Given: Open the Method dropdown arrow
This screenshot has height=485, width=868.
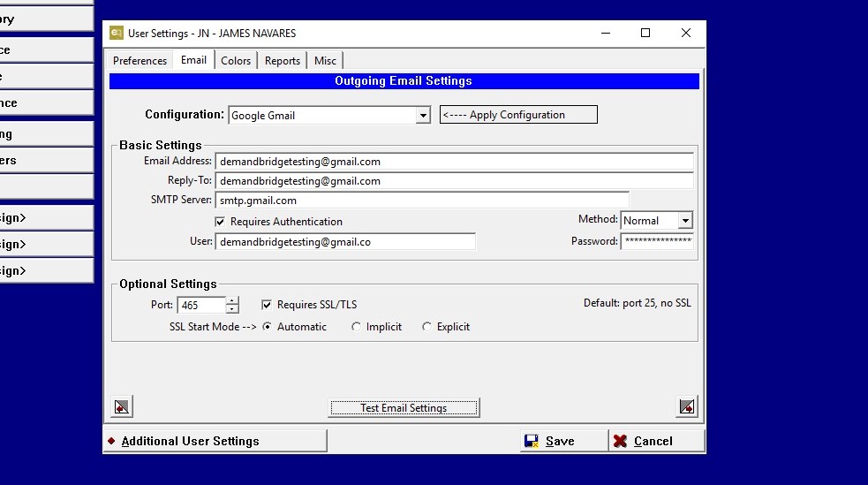Looking at the screenshot, I should (685, 220).
